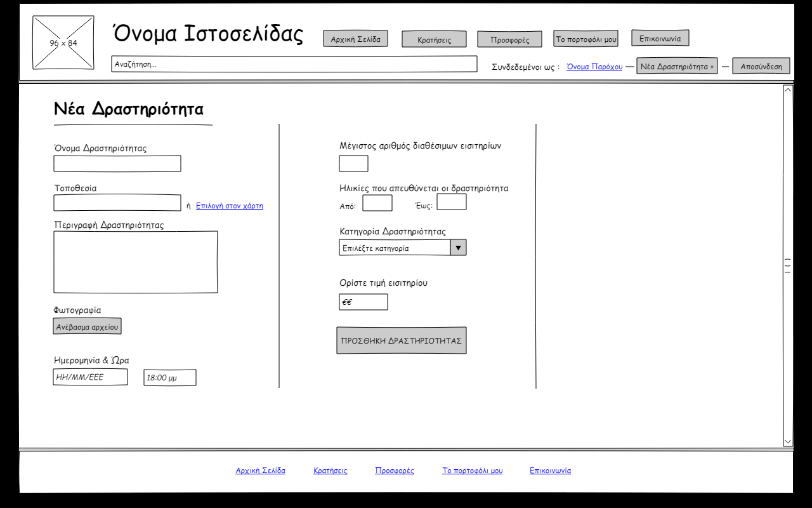This screenshot has height=508, width=812.
Task: Click the Ορίστε τιμή εισιτηρίου label
Action: coord(384,283)
